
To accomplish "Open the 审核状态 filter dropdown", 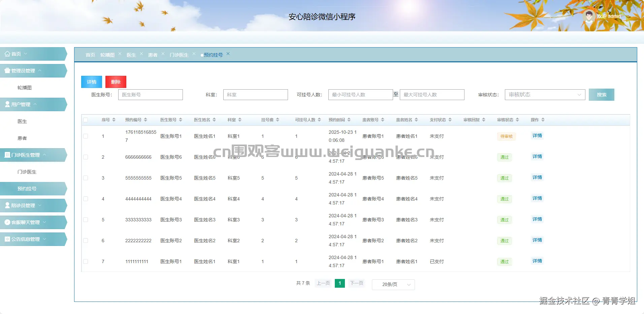I will (545, 95).
